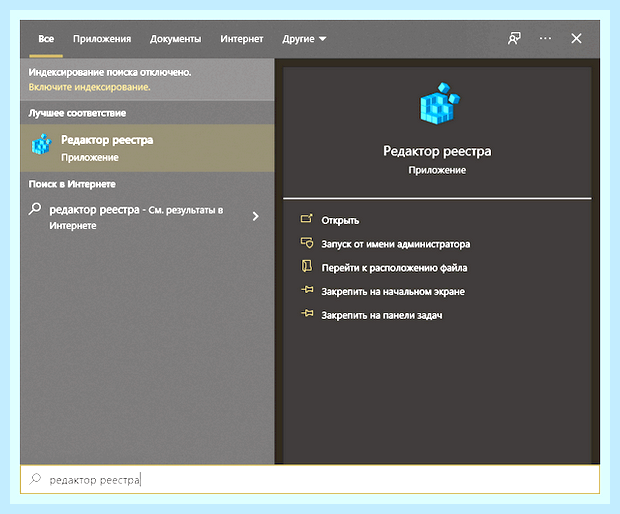The height and width of the screenshot is (514, 620).
Task: Choose Закрепить на панели задач
Action: point(382,315)
